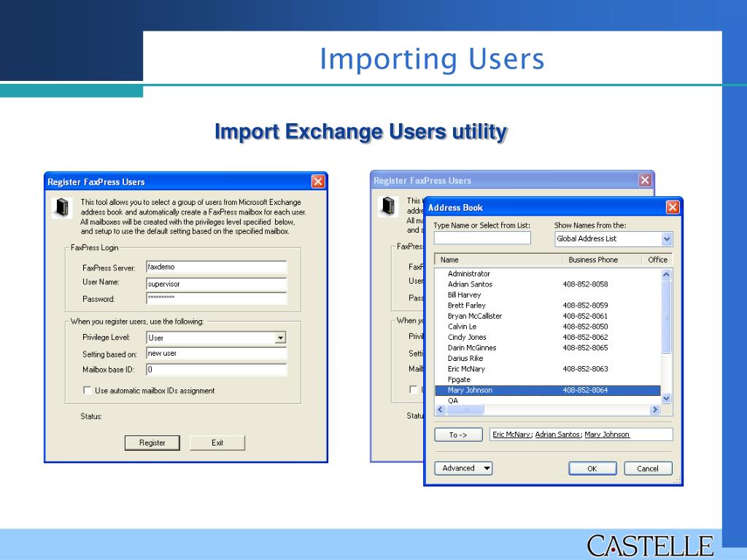Enable Use automatic mailbox IDs assignment
Image resolution: width=747 pixels, height=560 pixels.
88,391
